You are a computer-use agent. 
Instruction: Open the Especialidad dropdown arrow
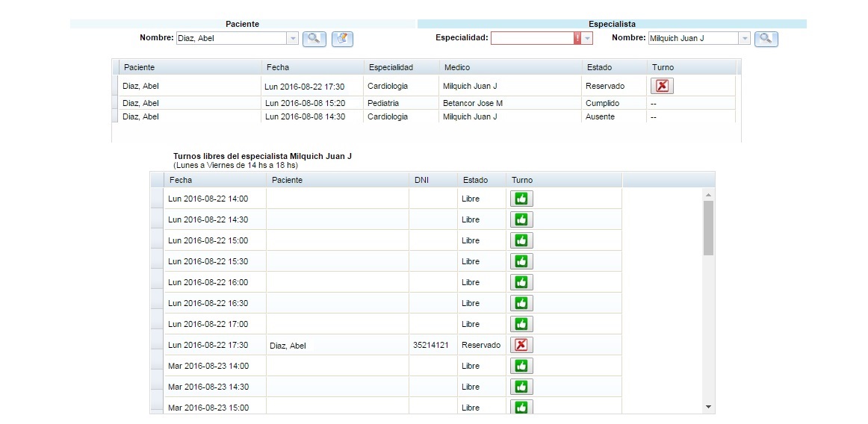(x=588, y=38)
